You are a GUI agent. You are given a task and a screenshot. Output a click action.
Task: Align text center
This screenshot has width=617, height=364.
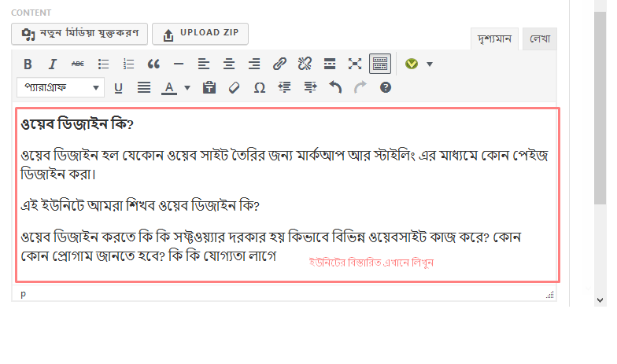(x=228, y=64)
